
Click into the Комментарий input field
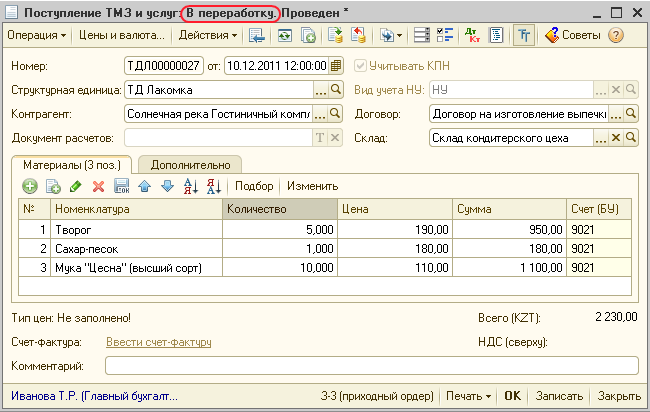click(x=370, y=366)
